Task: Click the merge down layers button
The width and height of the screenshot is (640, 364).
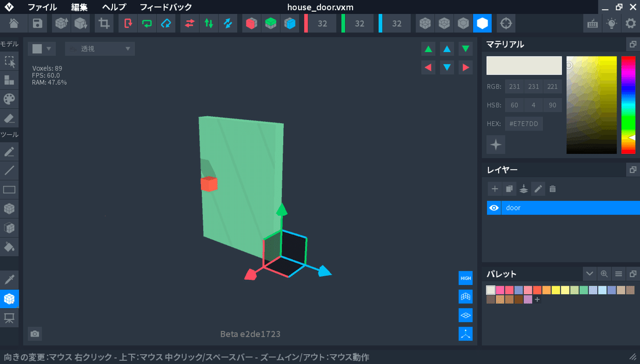Action: point(524,189)
